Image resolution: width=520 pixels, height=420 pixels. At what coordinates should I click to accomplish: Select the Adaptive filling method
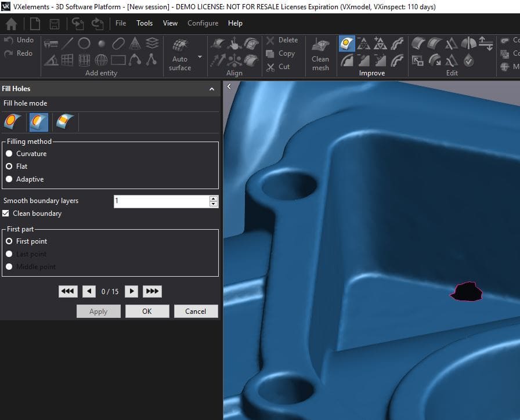9,179
